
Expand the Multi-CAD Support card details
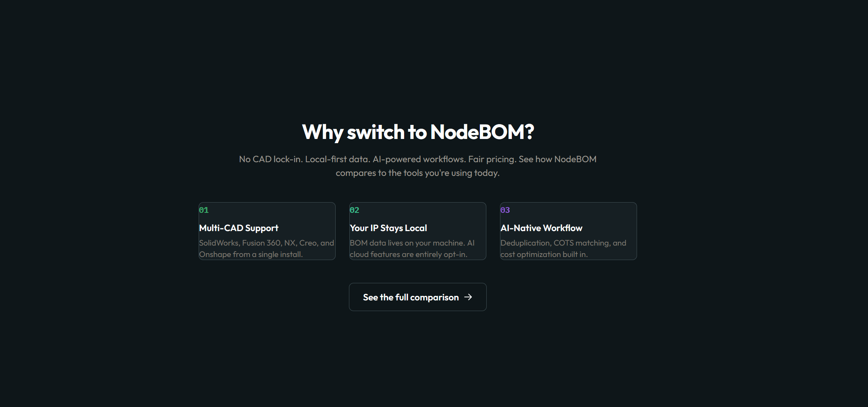(266, 231)
